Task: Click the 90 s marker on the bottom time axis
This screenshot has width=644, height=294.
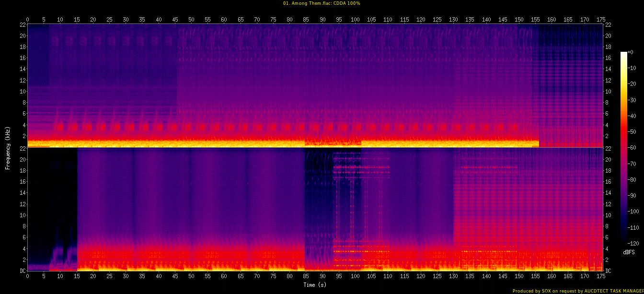Action: pyautogui.click(x=322, y=276)
